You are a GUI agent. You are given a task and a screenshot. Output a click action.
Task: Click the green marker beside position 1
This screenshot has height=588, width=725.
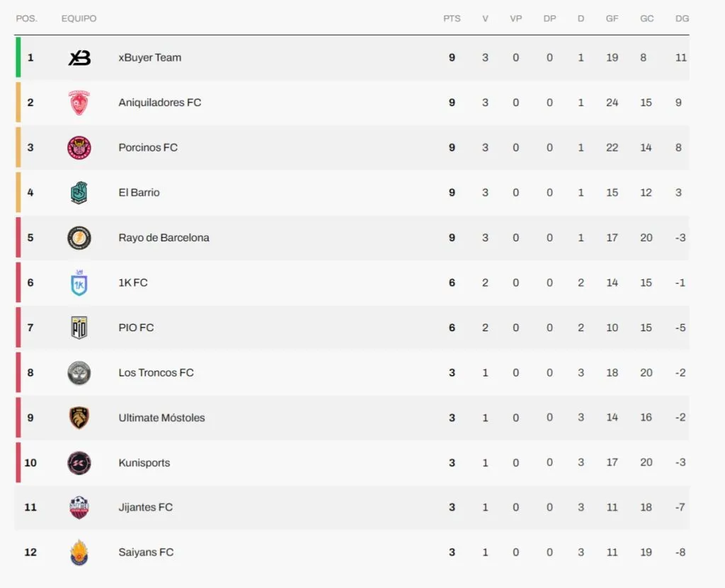pyautogui.click(x=18, y=57)
